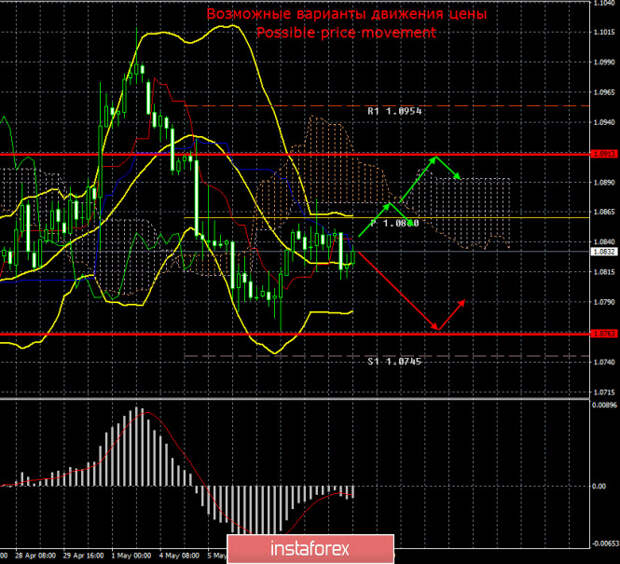Click the 1.0790 price axis label
620x564 pixels.
coord(604,302)
